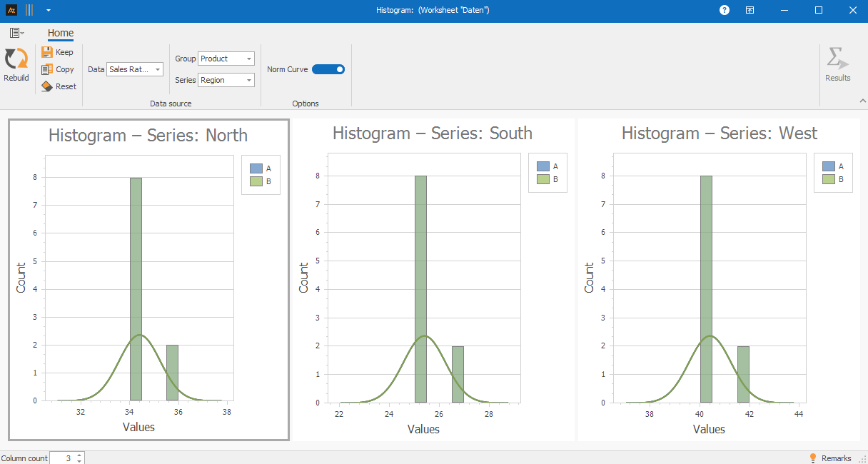Click the Copy icon in ribbon

tap(47, 69)
